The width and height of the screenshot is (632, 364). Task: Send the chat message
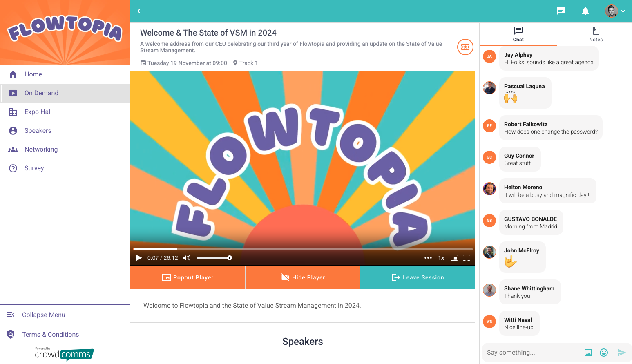point(621,353)
